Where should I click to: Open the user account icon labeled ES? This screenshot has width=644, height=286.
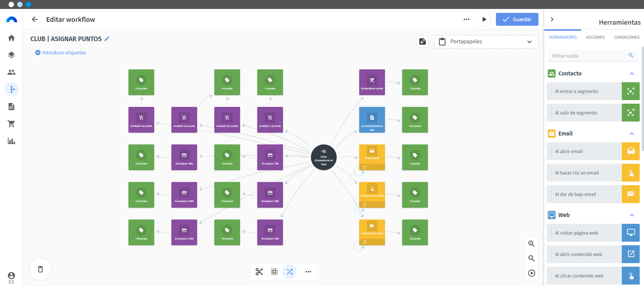point(11,277)
